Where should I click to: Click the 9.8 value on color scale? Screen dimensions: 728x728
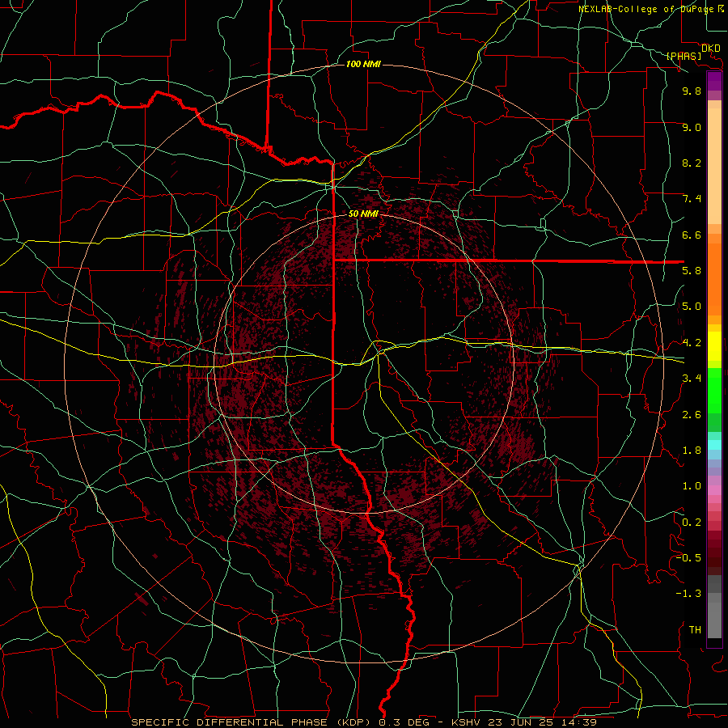(692, 91)
